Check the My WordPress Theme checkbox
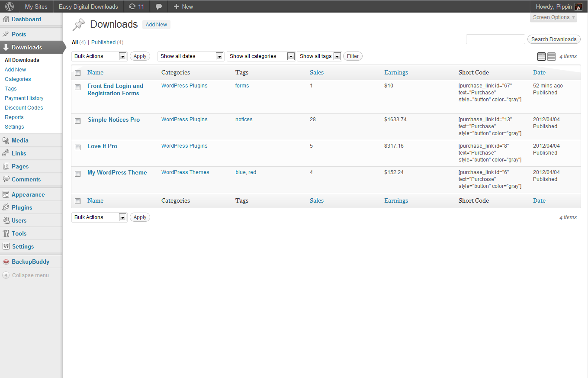This screenshot has width=588, height=378. [77, 174]
